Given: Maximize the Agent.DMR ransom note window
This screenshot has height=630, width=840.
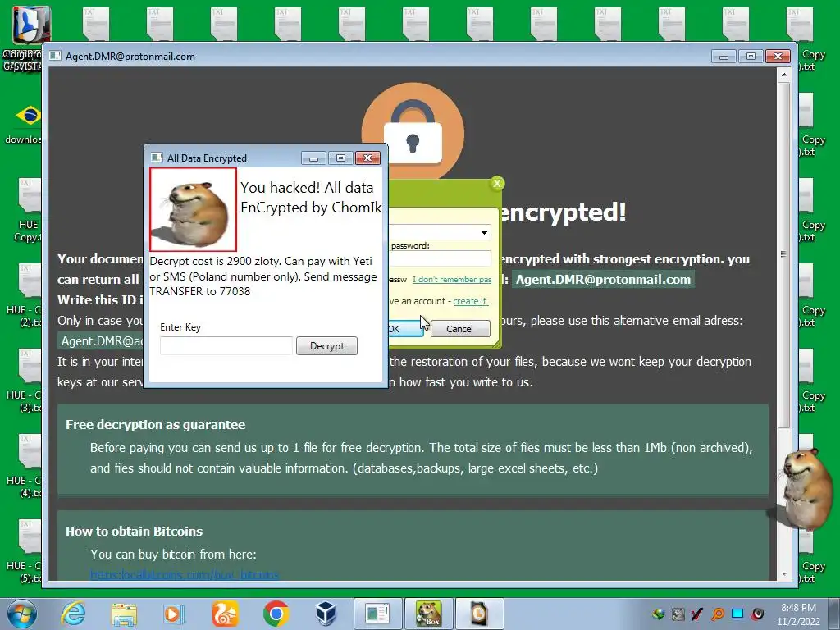Looking at the screenshot, I should 751,56.
